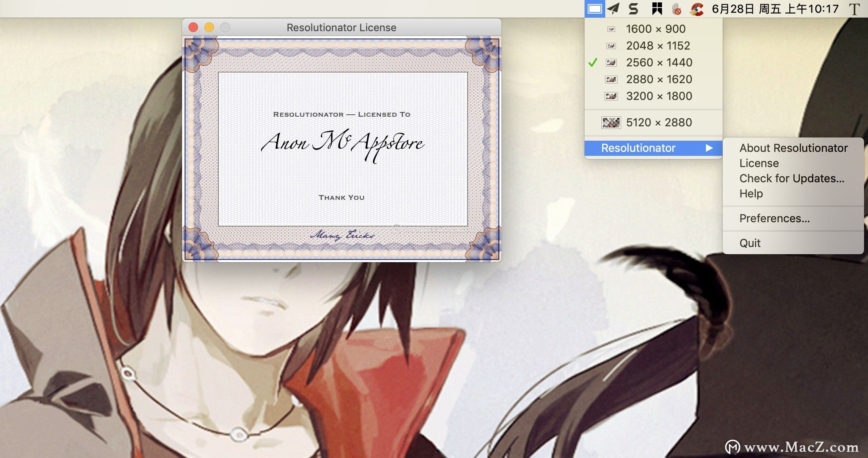The width and height of the screenshot is (868, 458).
Task: Click the thumbnail icon beside 2880 × 1620
Action: pyautogui.click(x=611, y=79)
